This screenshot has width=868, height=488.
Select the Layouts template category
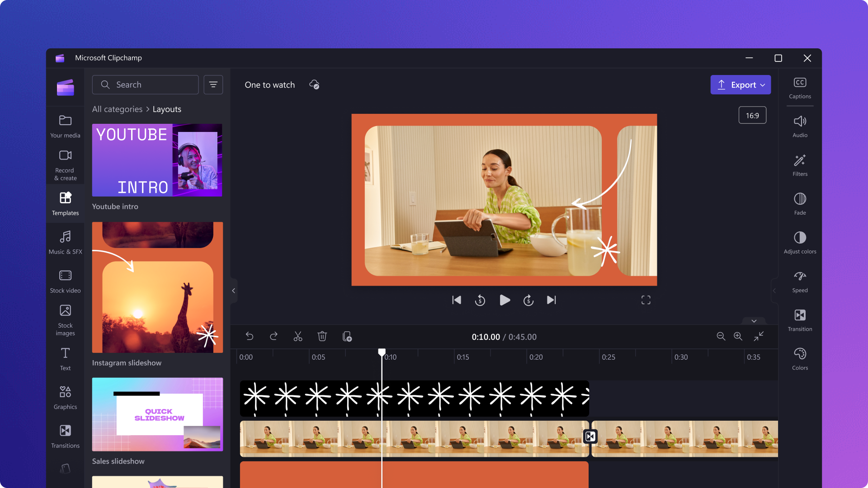pos(168,109)
